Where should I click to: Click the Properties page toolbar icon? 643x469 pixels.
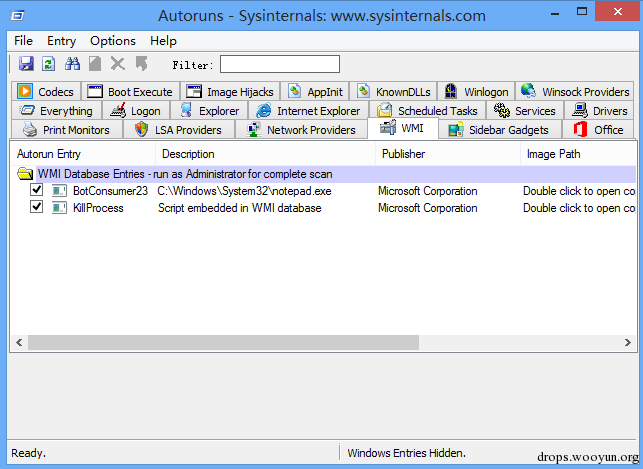95,64
